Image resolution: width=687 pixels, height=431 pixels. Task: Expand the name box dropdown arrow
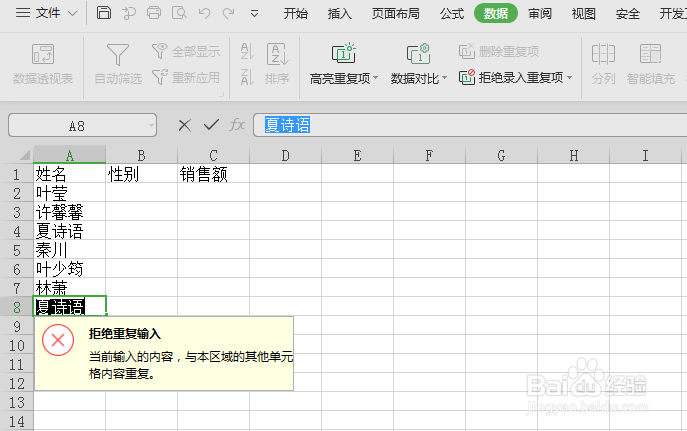pyautogui.click(x=151, y=126)
